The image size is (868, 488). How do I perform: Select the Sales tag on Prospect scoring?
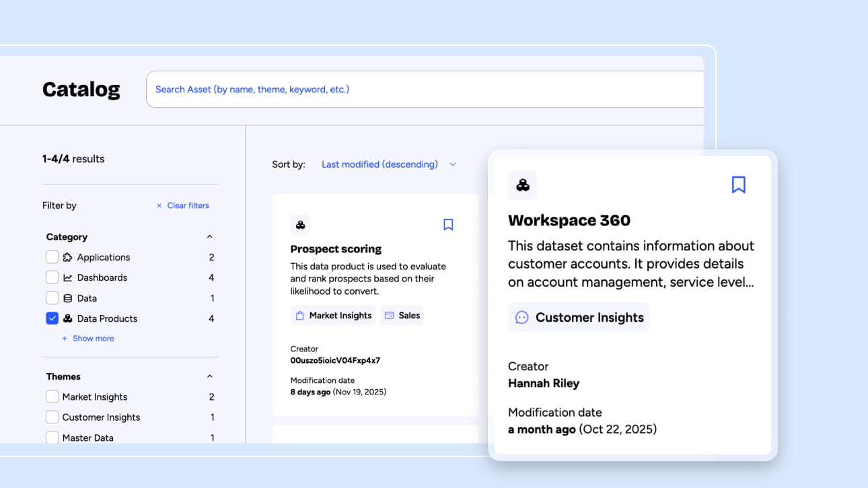[x=402, y=316]
